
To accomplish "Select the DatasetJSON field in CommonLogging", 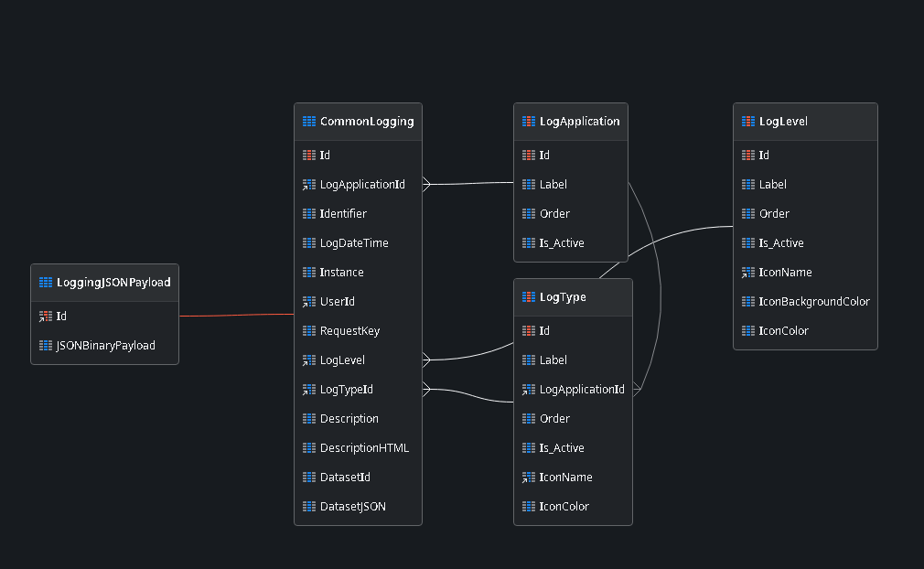I will 353,506.
